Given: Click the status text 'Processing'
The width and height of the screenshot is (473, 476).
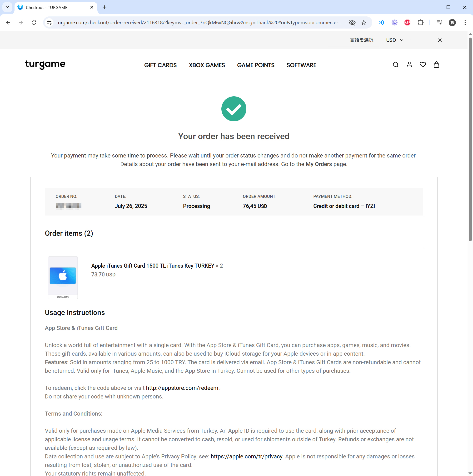Looking at the screenshot, I should pyautogui.click(x=196, y=206).
